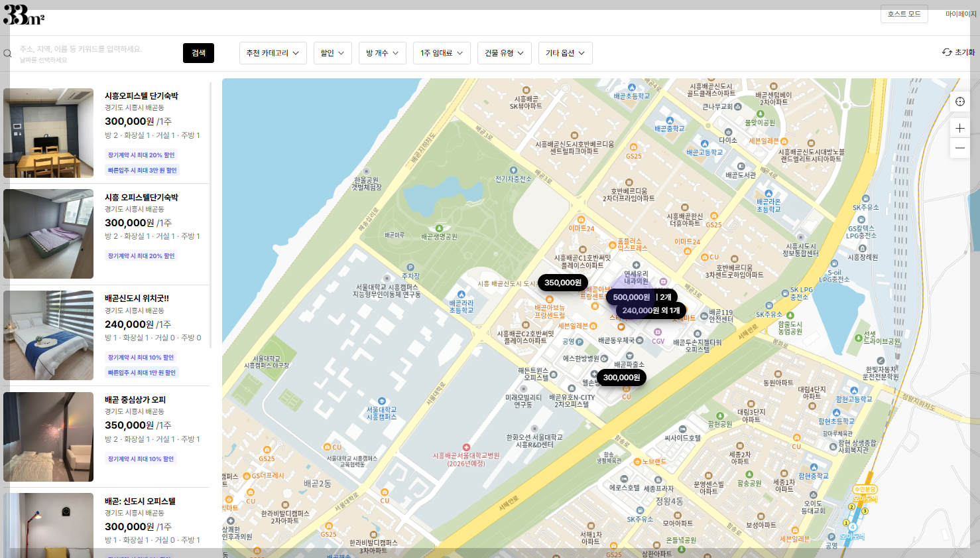The image size is (980, 558).
Task: Open the 건물 유형 dropdown
Action: 504,53
